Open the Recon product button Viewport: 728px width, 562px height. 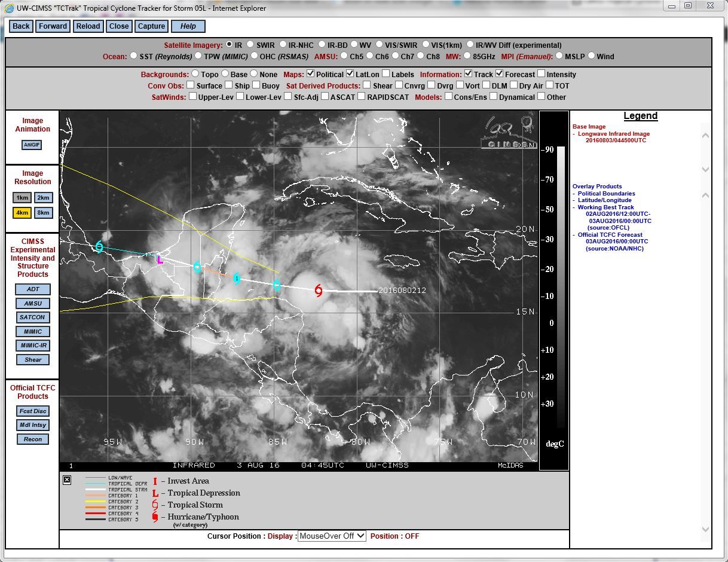[x=33, y=439]
